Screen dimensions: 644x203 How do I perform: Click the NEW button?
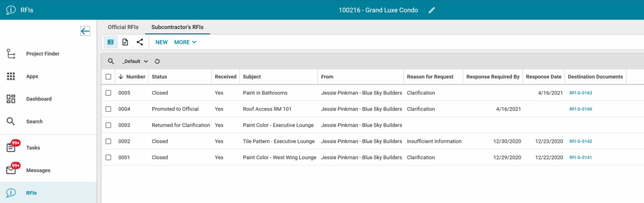coord(162,42)
